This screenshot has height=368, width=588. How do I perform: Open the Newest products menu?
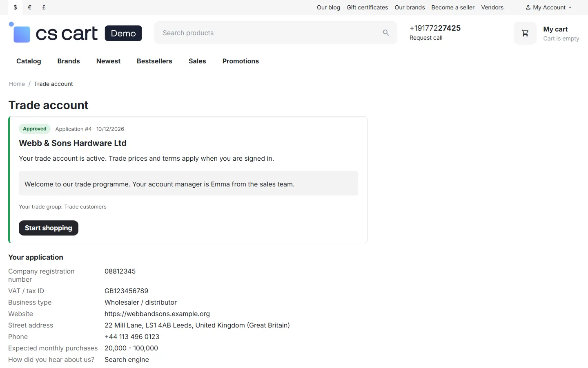point(108,61)
